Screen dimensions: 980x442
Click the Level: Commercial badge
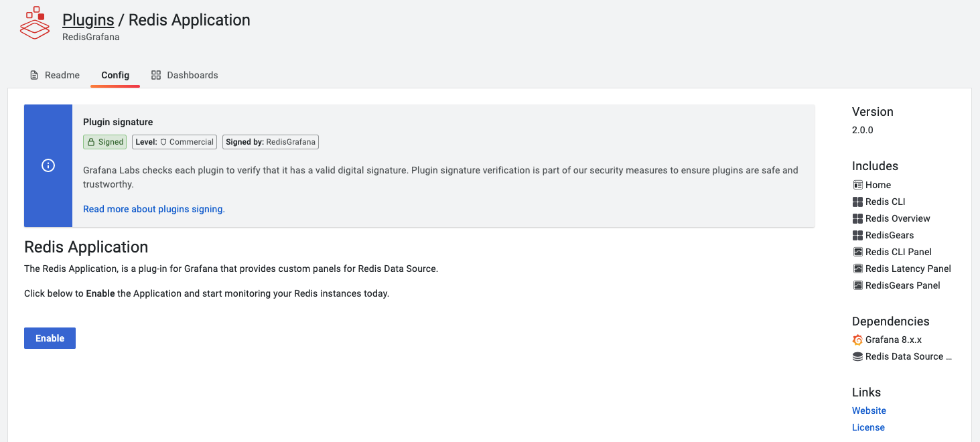click(x=175, y=142)
